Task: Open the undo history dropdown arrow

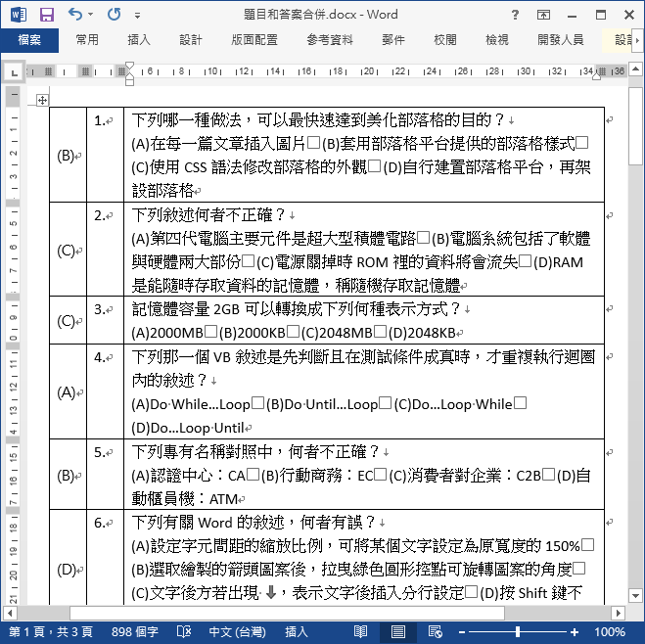Action: pos(90,15)
